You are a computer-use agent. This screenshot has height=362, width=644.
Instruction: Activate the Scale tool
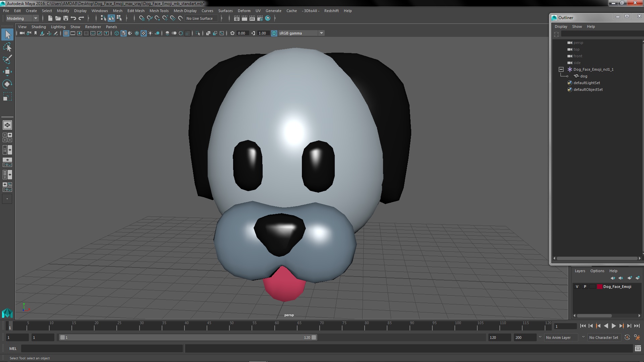click(x=7, y=97)
